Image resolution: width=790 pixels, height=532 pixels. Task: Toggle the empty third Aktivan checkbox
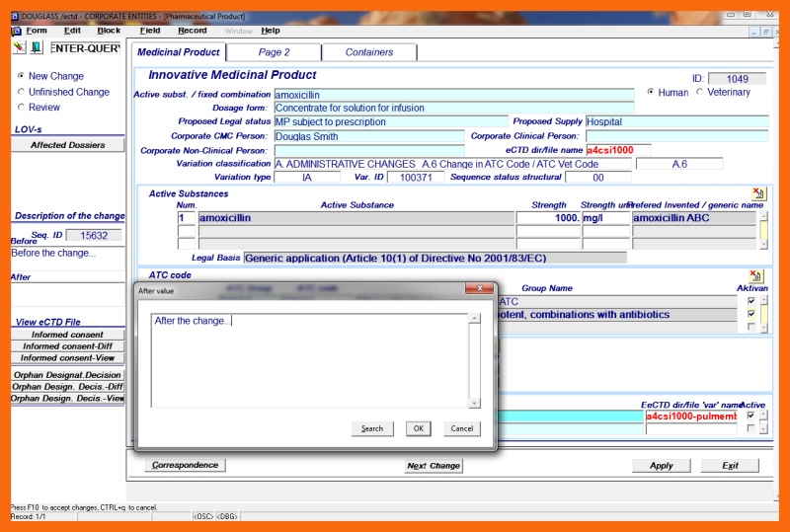point(751,327)
